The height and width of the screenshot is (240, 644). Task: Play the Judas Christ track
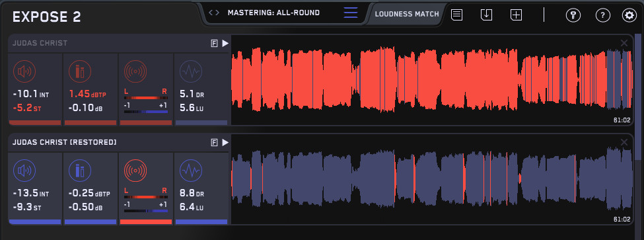pyautogui.click(x=225, y=44)
